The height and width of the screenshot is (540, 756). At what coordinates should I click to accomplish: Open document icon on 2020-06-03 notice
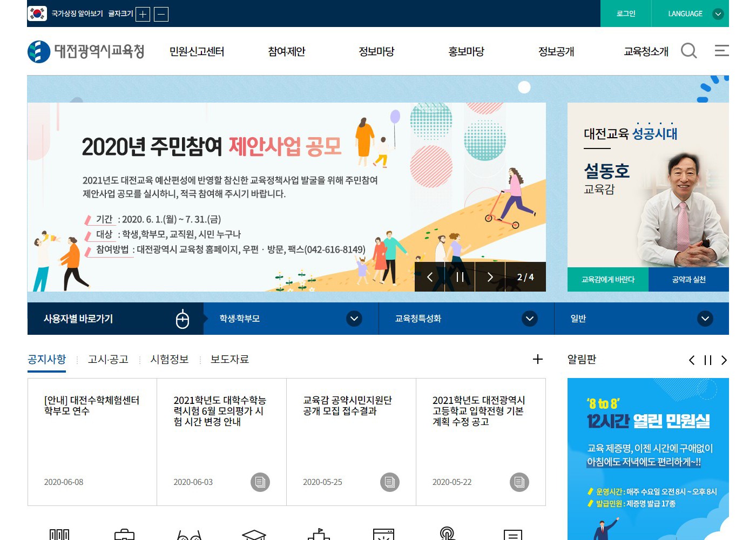(260, 482)
